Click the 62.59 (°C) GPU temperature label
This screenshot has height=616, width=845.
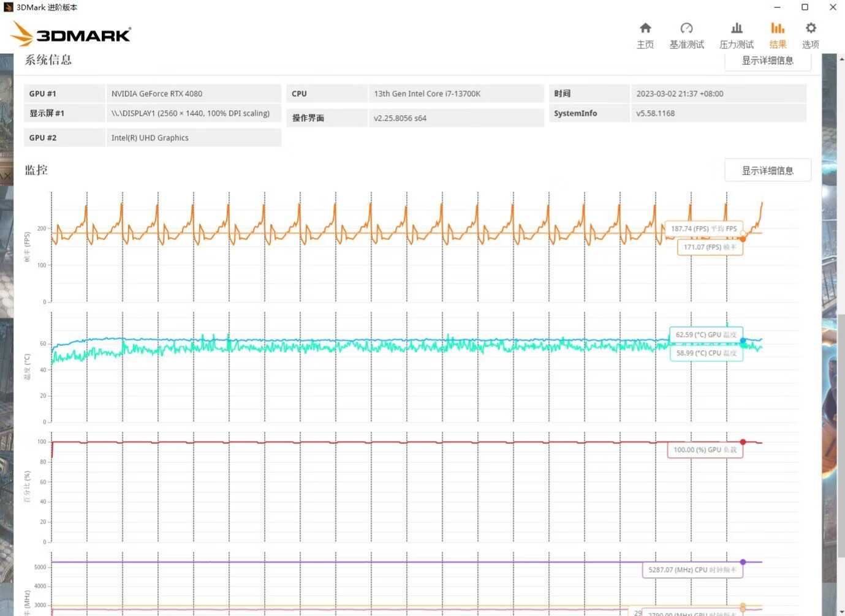click(706, 334)
